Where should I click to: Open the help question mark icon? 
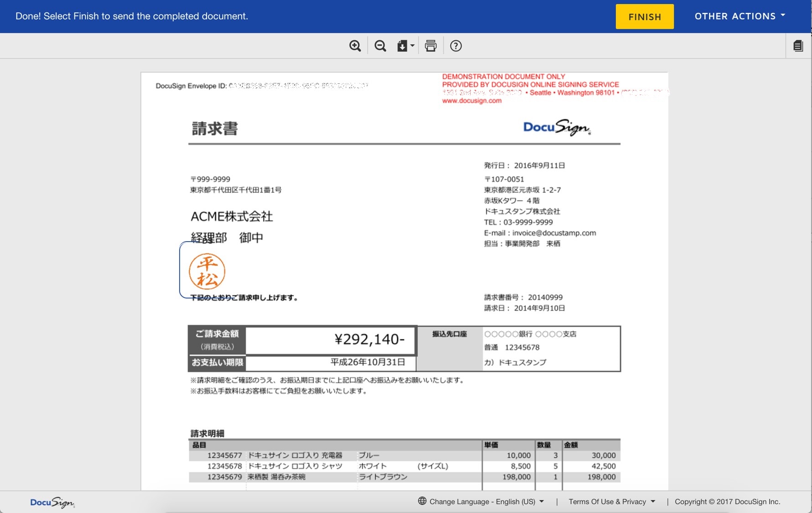tap(456, 46)
